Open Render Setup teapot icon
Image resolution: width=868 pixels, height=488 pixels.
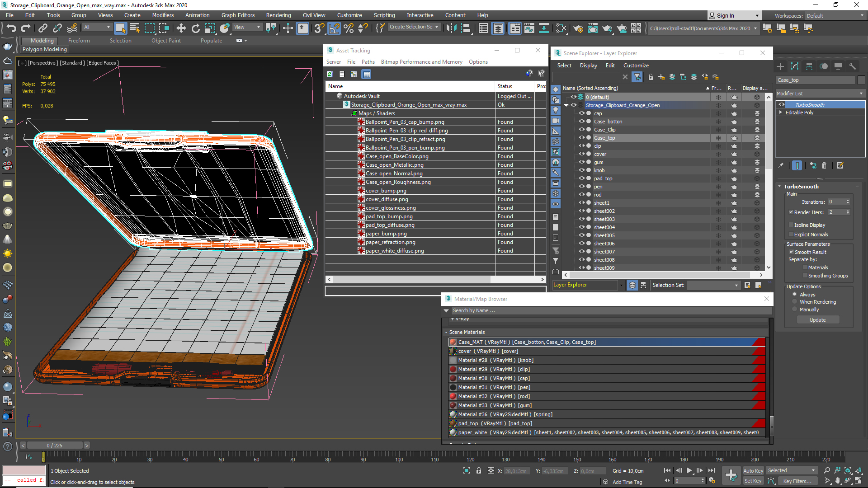(x=578, y=28)
